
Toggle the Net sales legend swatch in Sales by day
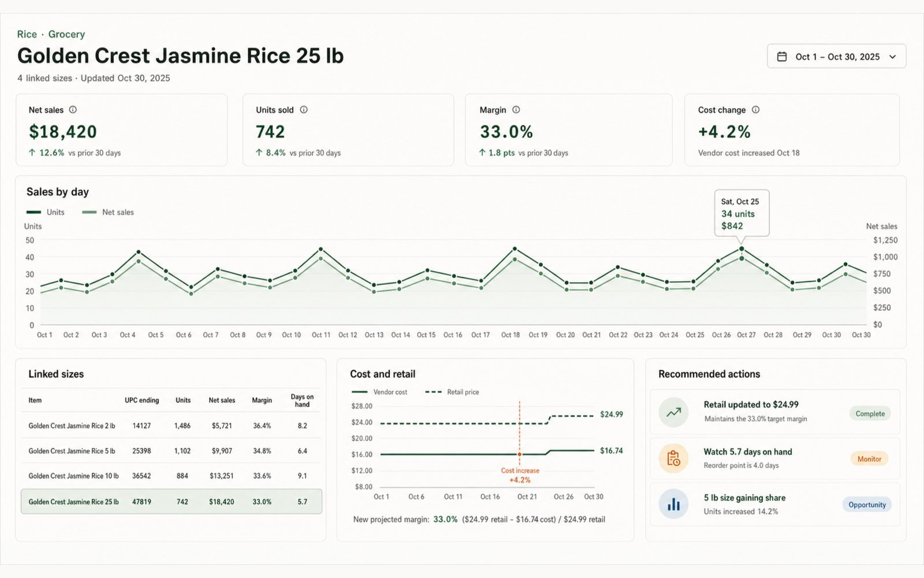(89, 212)
